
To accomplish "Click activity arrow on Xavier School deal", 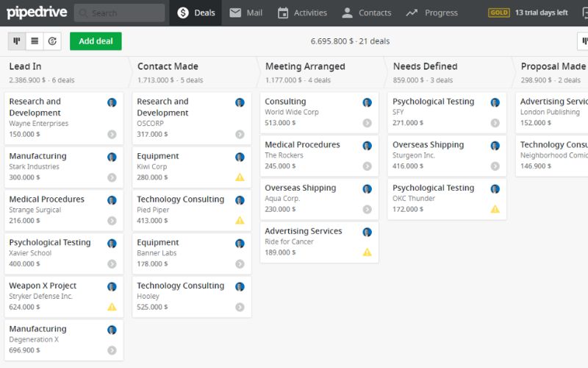I will click(x=112, y=264).
